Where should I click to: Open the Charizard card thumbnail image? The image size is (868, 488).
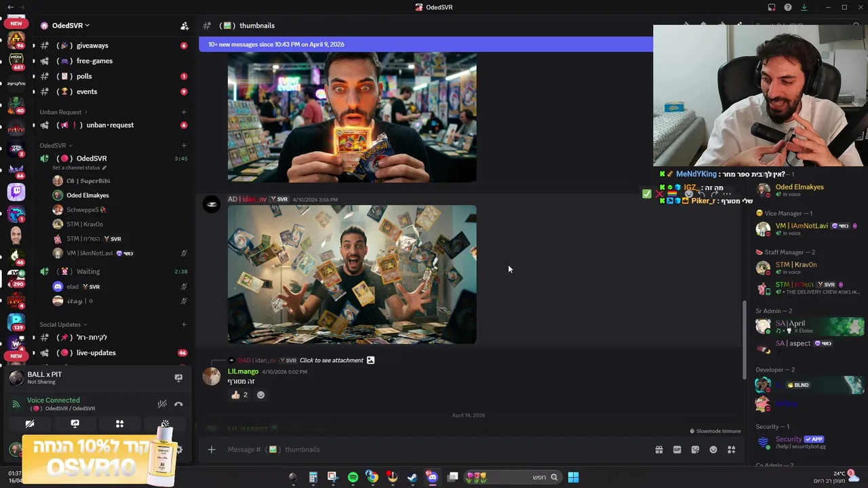(352, 117)
